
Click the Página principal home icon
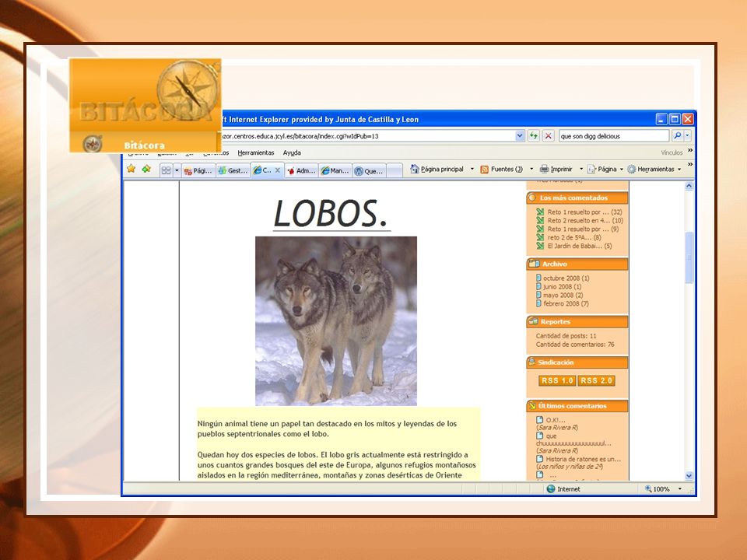415,169
